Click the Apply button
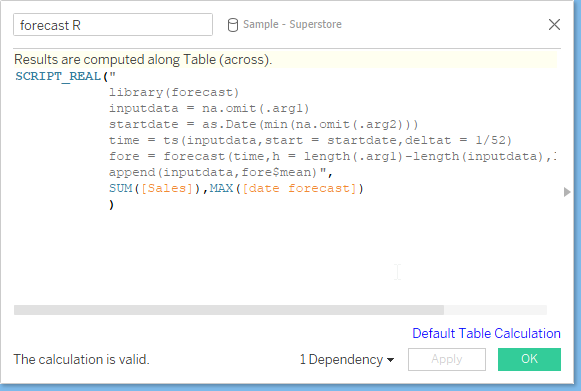The height and width of the screenshot is (391, 581). [446, 359]
